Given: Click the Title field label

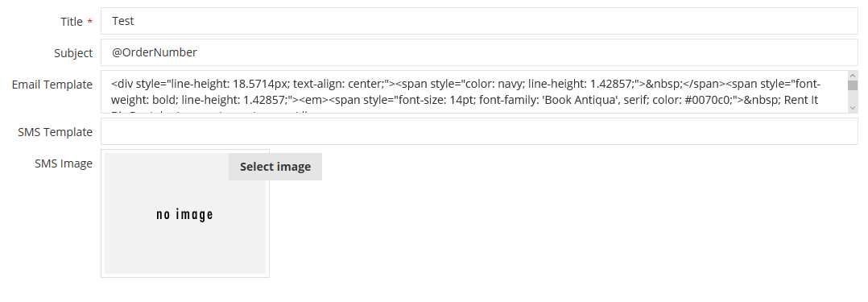Looking at the screenshot, I should [72, 22].
